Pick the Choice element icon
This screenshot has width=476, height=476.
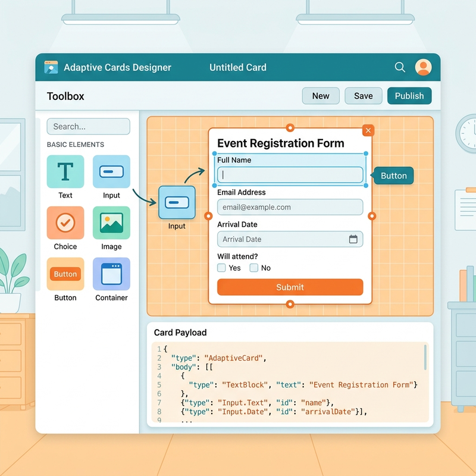pyautogui.click(x=65, y=223)
